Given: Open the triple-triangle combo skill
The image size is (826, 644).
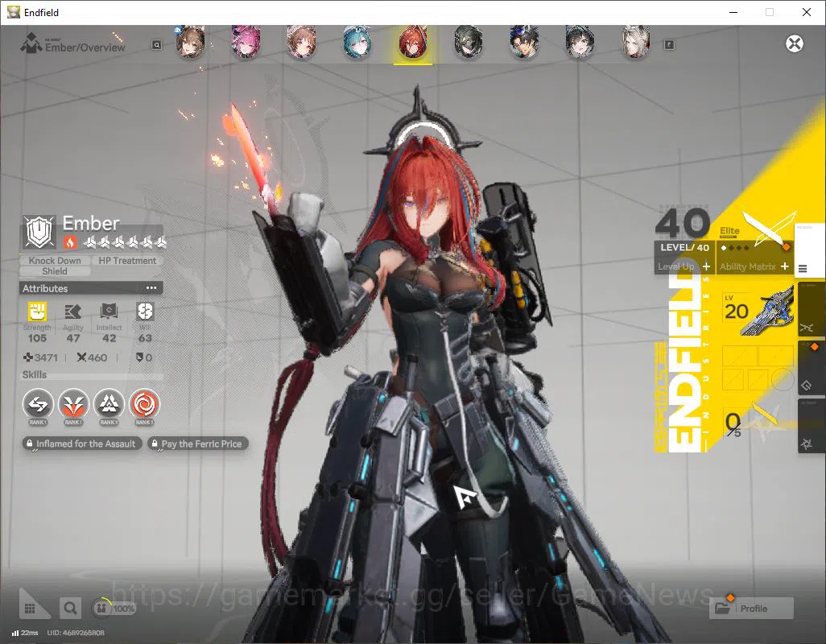Looking at the screenshot, I should (109, 404).
